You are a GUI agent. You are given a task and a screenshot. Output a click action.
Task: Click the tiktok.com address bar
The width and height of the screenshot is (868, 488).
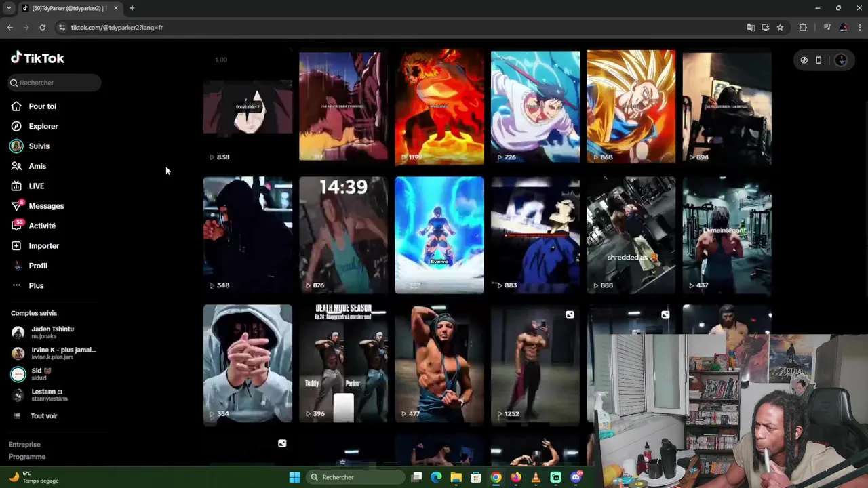point(400,27)
